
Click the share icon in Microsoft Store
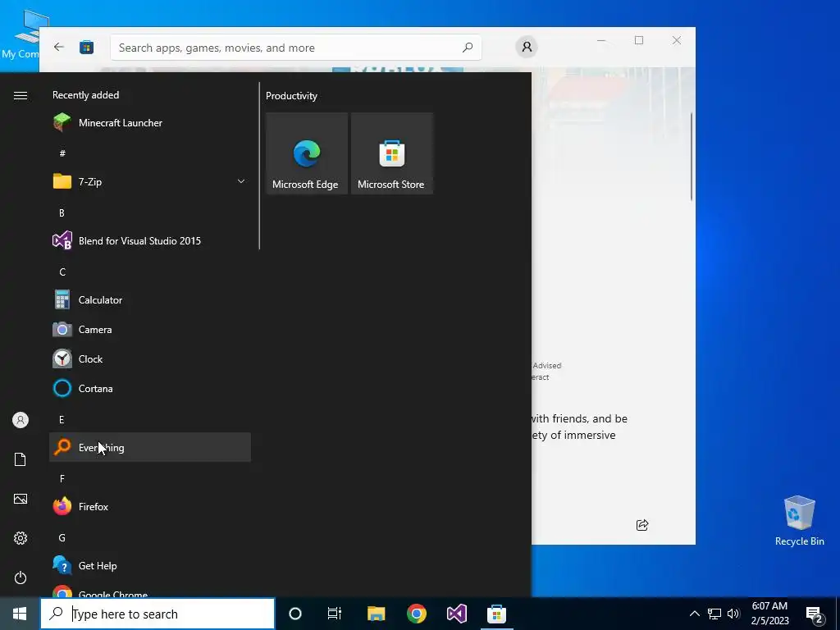[642, 525]
